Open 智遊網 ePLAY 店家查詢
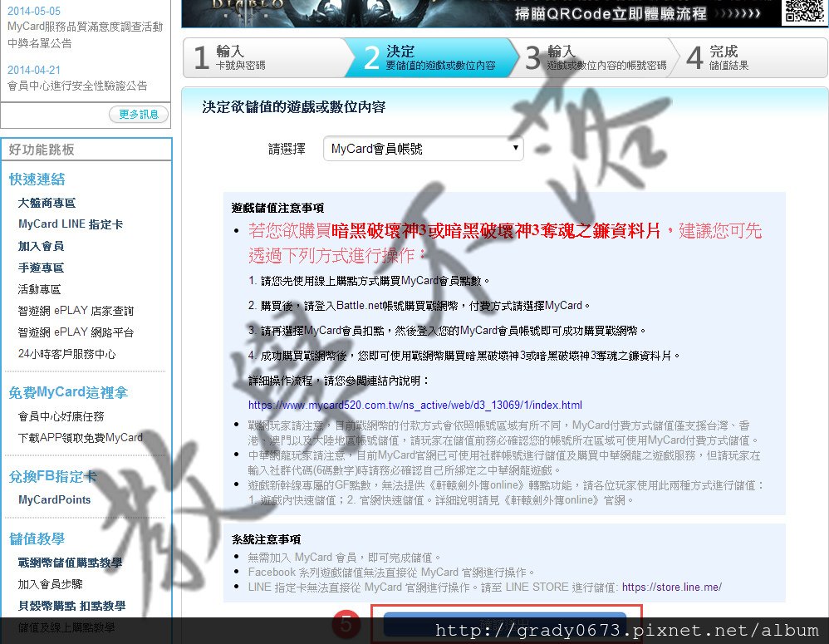The height and width of the screenshot is (644, 829). coord(76,311)
